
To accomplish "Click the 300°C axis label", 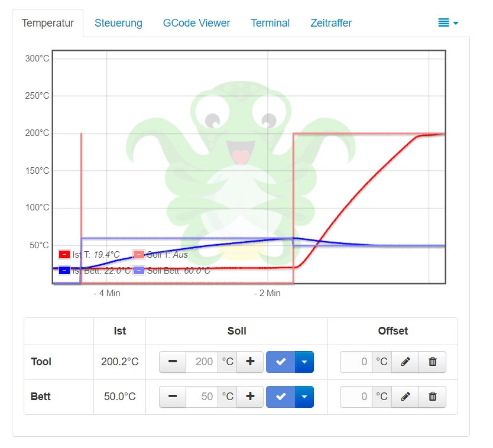I will click(37, 59).
